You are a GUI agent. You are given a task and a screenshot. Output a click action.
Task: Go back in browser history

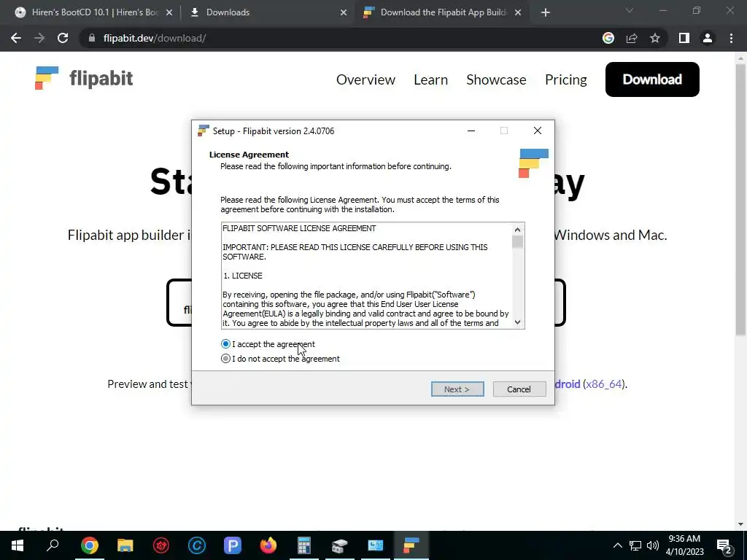click(x=16, y=38)
